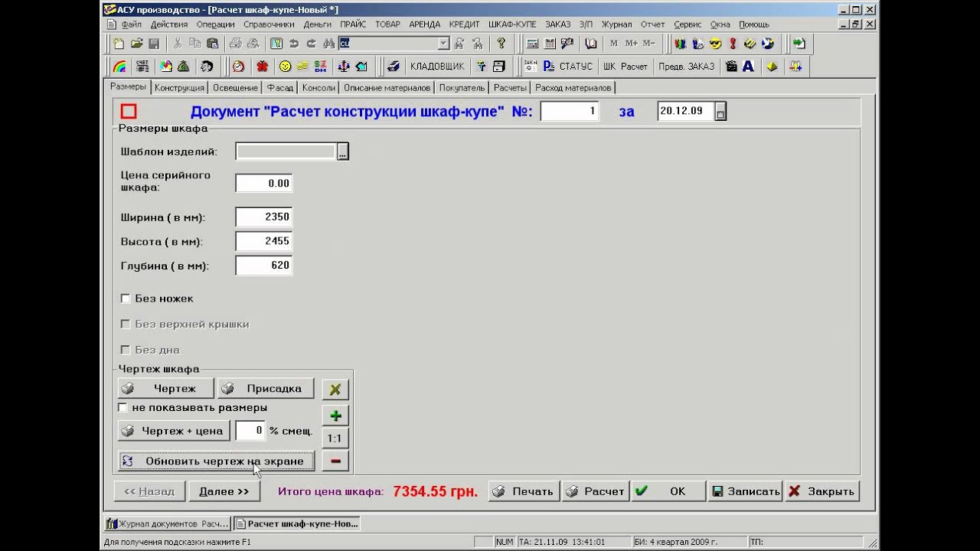
Task: Click the green plus zoom-in button
Action: click(335, 416)
